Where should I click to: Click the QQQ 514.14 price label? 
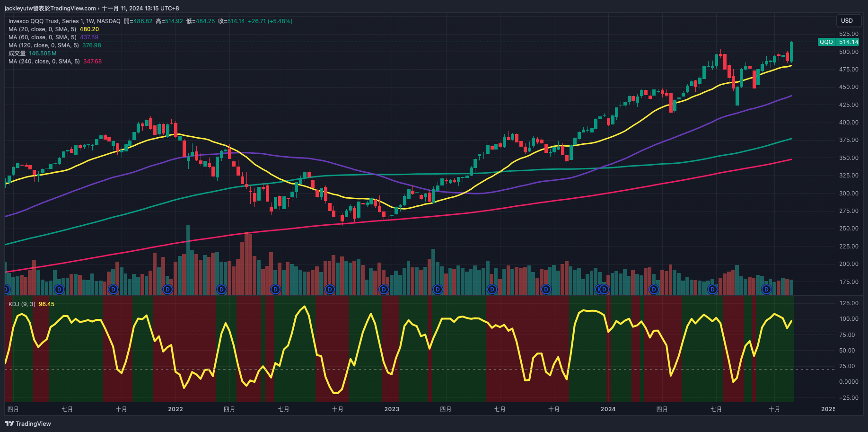coord(839,42)
